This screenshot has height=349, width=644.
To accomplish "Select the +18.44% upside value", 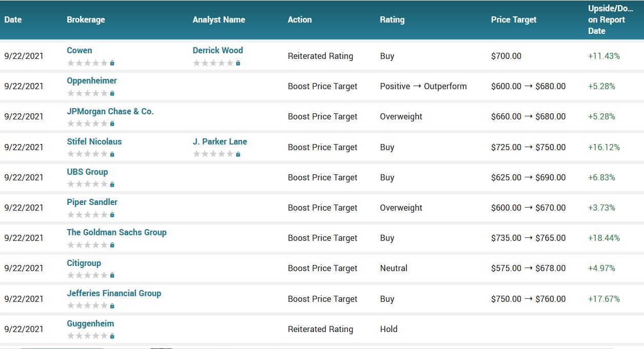I will click(604, 238).
